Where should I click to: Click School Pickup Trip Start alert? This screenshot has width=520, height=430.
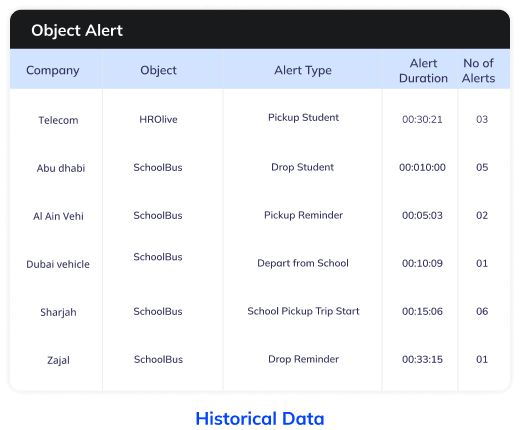pos(303,311)
